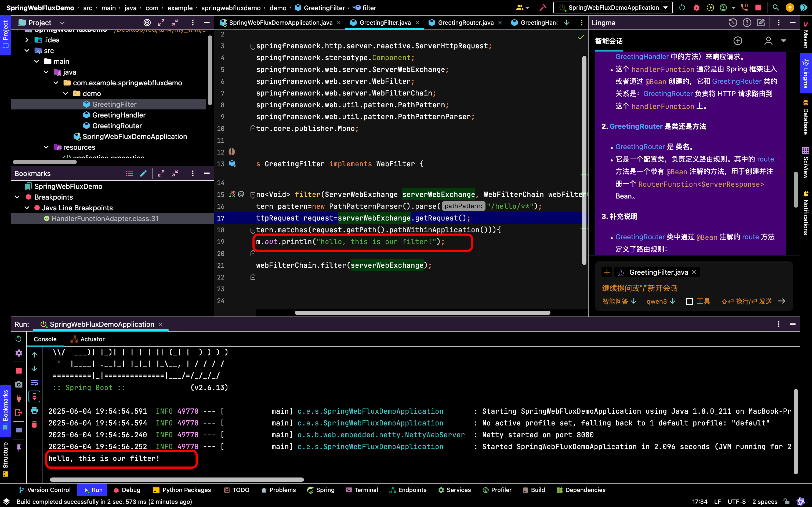Collapse the demo folder in project tree
Screen dimensions: 812x507
tap(66, 94)
